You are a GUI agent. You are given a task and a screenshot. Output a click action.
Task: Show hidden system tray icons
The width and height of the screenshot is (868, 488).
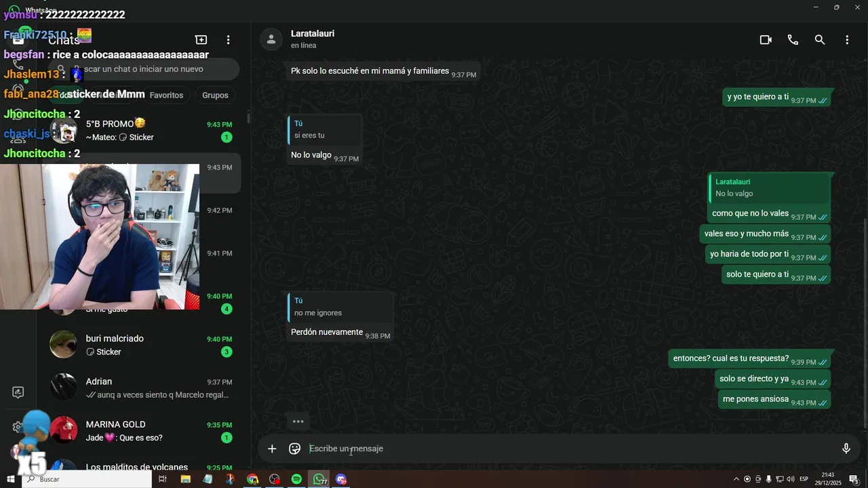tap(736, 479)
